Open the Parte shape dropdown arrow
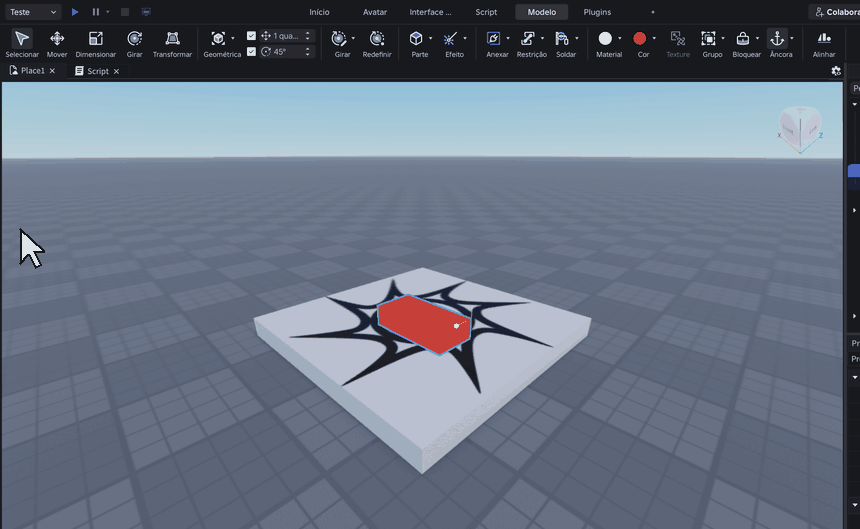This screenshot has width=860, height=529. point(430,38)
